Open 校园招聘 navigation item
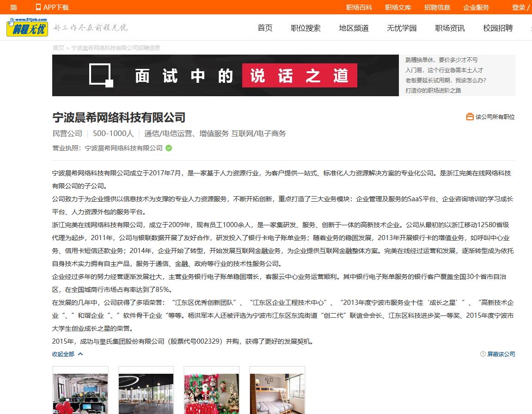This screenshot has width=532, height=414. click(498, 28)
